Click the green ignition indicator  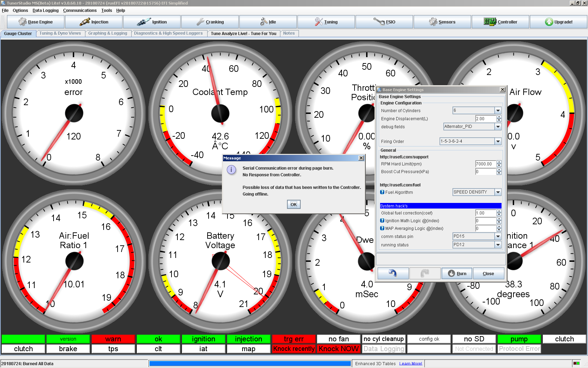tap(203, 339)
